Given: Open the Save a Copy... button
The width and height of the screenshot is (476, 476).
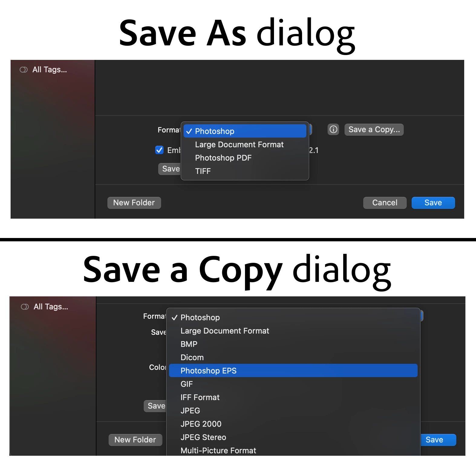Looking at the screenshot, I should point(374,129).
